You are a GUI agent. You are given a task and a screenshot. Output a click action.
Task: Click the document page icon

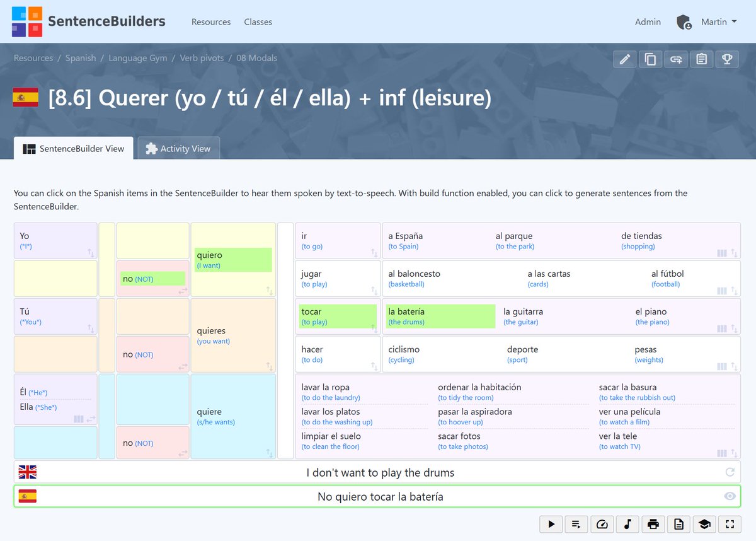pyautogui.click(x=679, y=524)
